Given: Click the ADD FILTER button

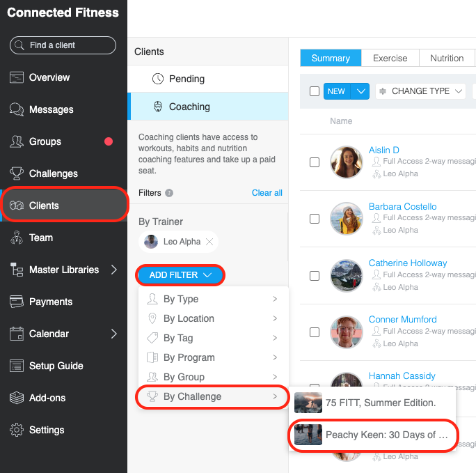Looking at the screenshot, I should [180, 275].
